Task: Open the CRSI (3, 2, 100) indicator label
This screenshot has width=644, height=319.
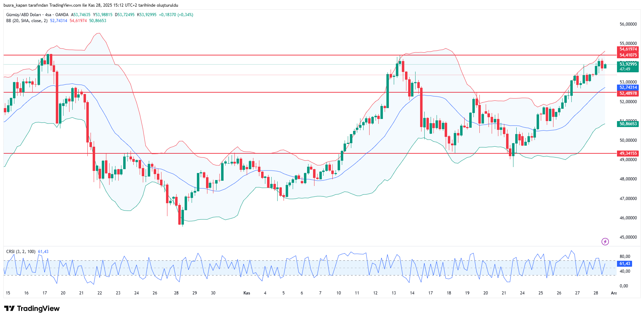Action: tap(20, 252)
